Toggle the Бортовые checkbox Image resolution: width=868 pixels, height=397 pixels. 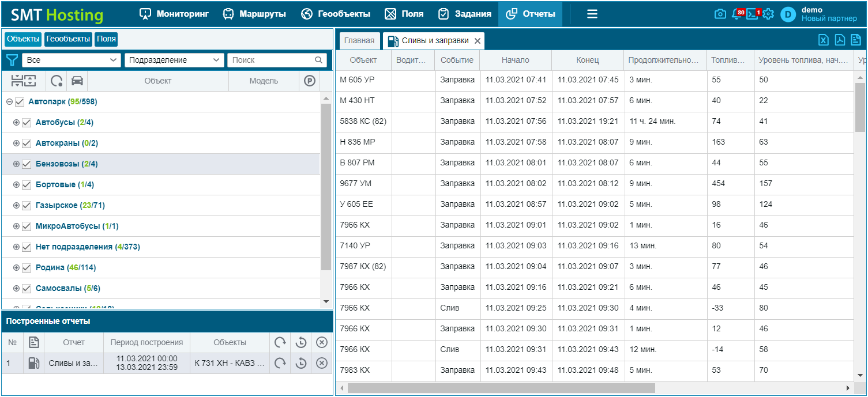pyautogui.click(x=27, y=185)
